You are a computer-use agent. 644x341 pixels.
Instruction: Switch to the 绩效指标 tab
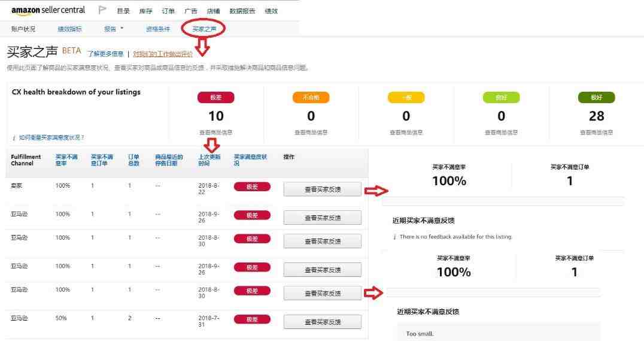coord(70,29)
